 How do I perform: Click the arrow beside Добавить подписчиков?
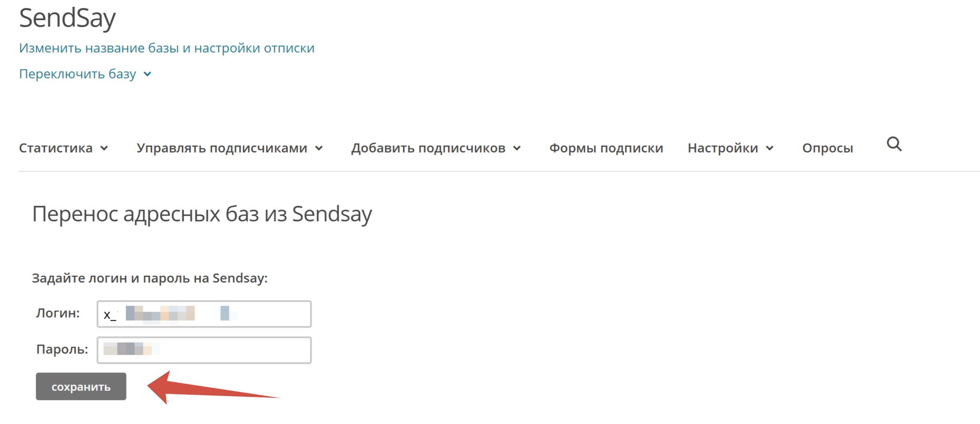click(x=517, y=148)
